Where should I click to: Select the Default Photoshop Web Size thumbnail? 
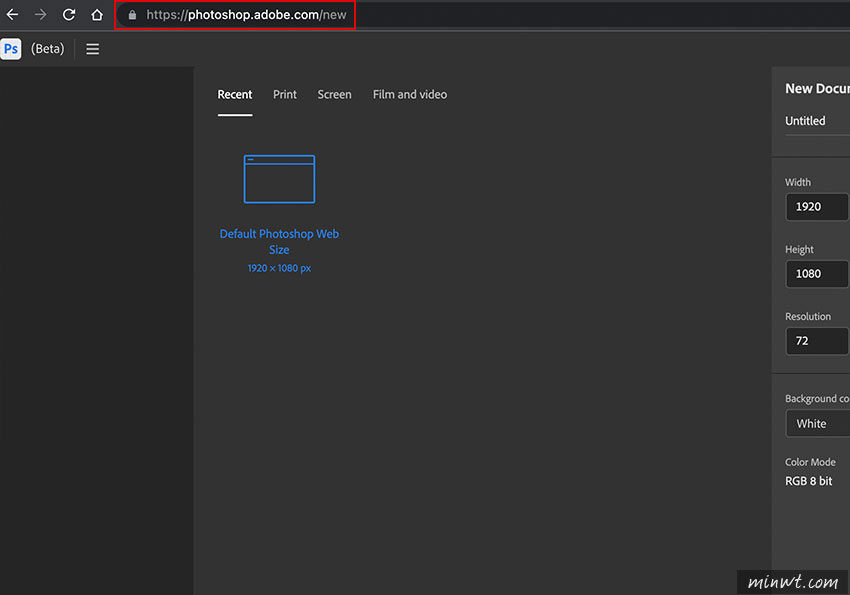[279, 179]
